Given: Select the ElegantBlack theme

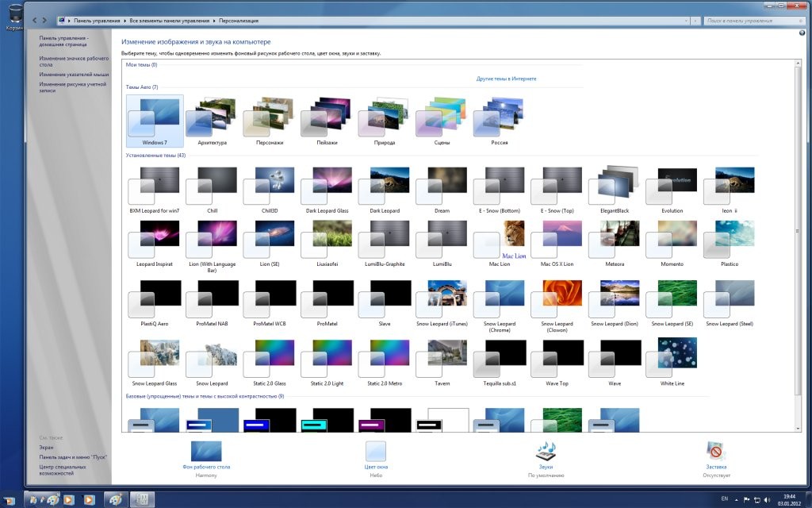Looking at the screenshot, I should 615,190.
